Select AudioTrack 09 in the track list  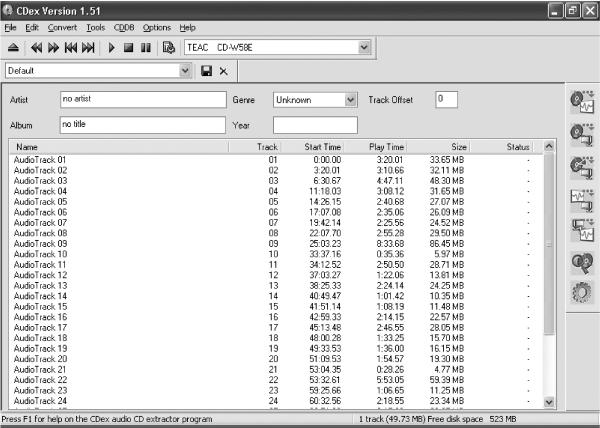[x=276, y=244]
